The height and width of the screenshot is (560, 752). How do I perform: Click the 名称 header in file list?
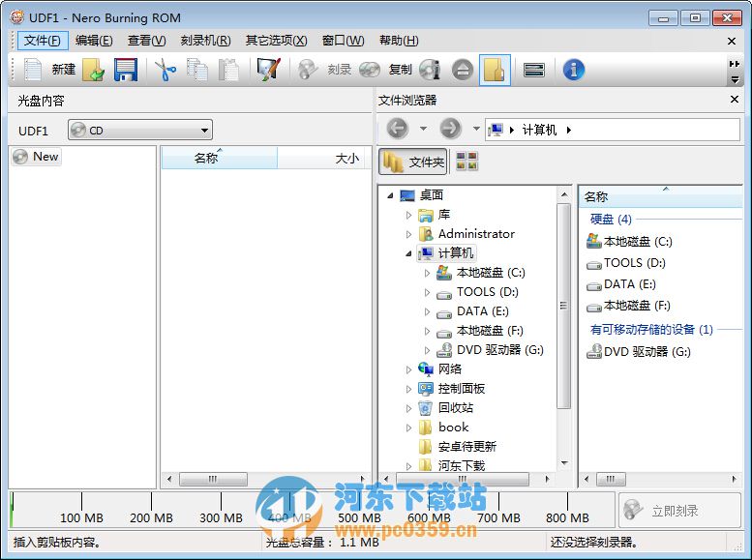tap(661, 196)
